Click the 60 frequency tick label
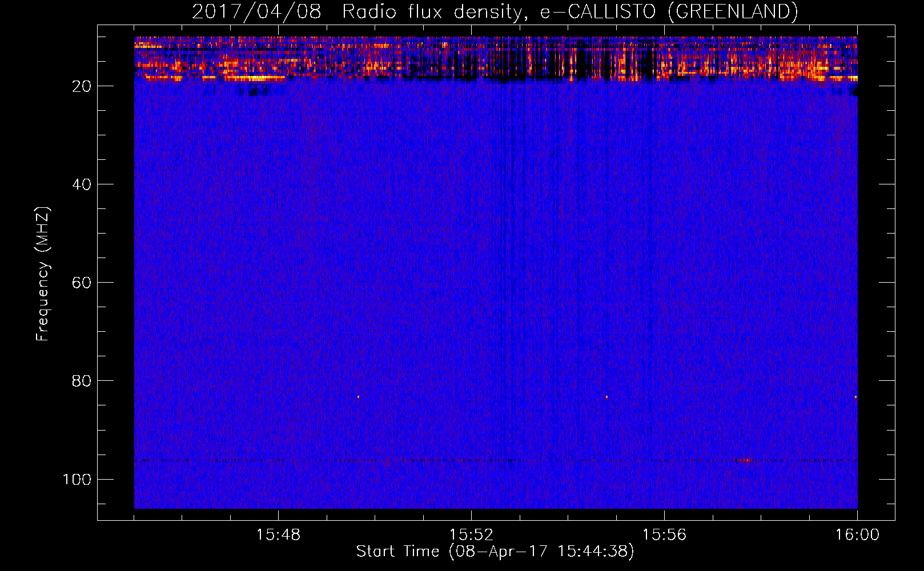The width and height of the screenshot is (924, 571). click(x=82, y=283)
